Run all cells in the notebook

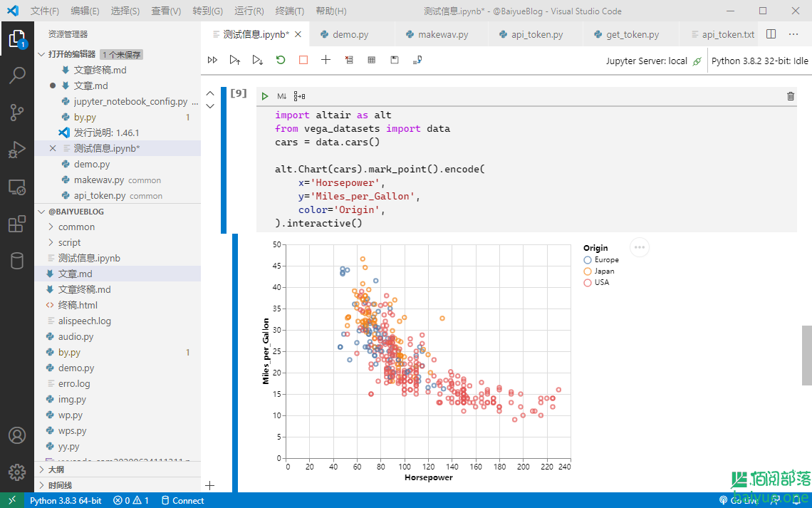[212, 60]
